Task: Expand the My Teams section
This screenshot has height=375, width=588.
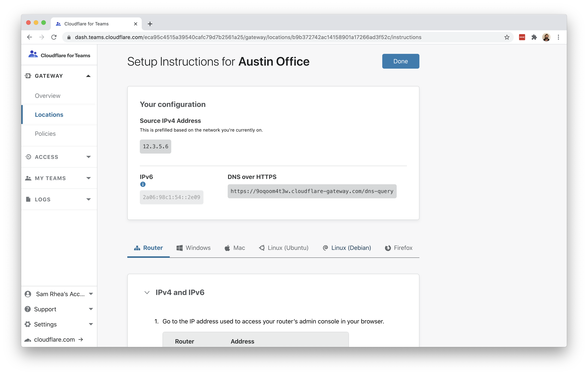Action: [x=88, y=178]
